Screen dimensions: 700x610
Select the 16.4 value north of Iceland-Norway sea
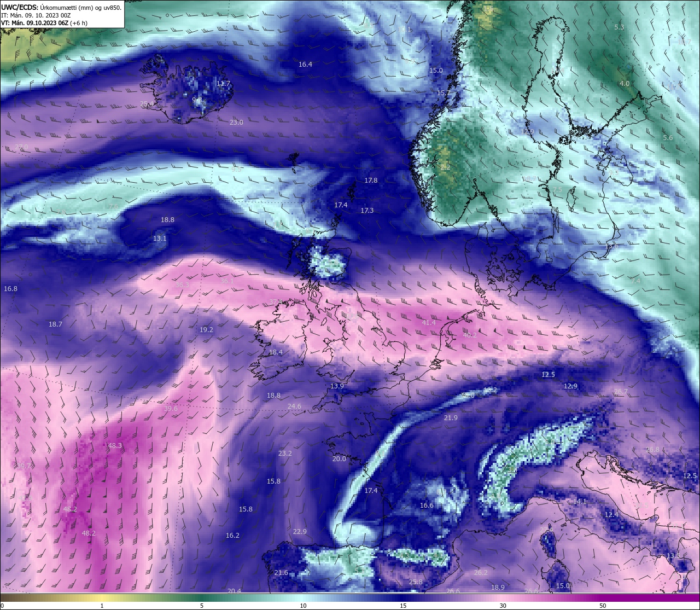[305, 65]
